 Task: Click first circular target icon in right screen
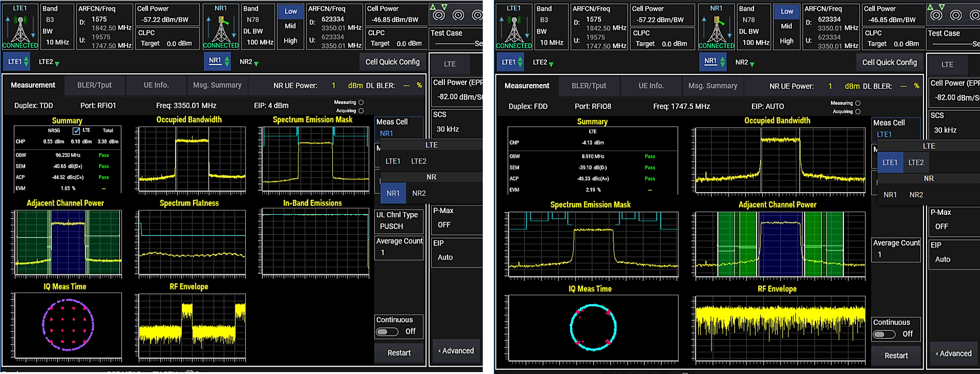pyautogui.click(x=936, y=15)
